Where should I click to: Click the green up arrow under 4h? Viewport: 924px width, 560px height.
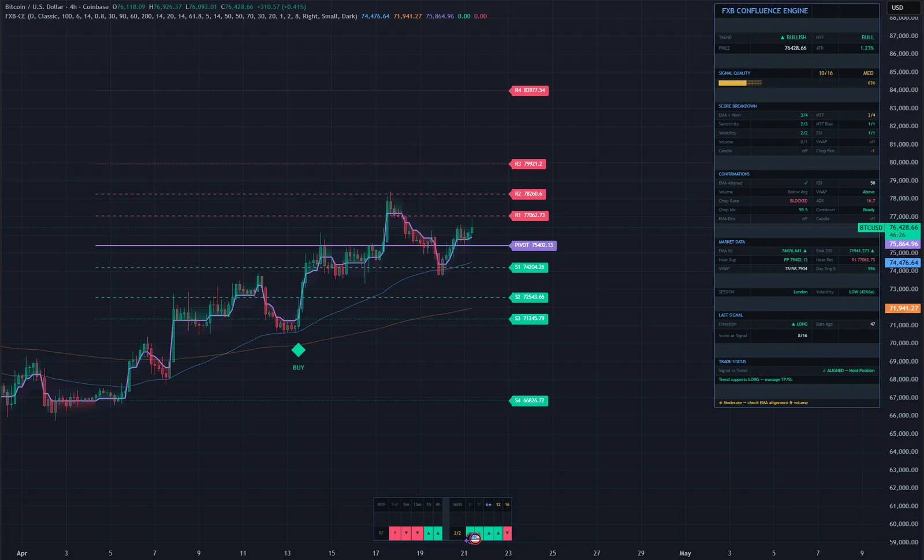click(438, 533)
